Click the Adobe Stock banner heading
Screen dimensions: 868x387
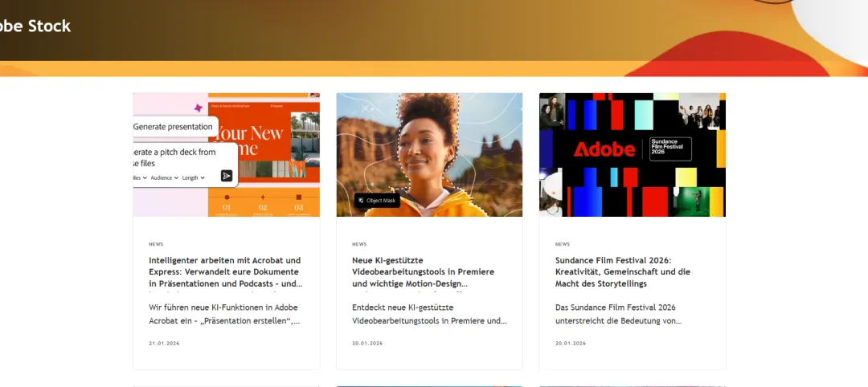[x=35, y=26]
